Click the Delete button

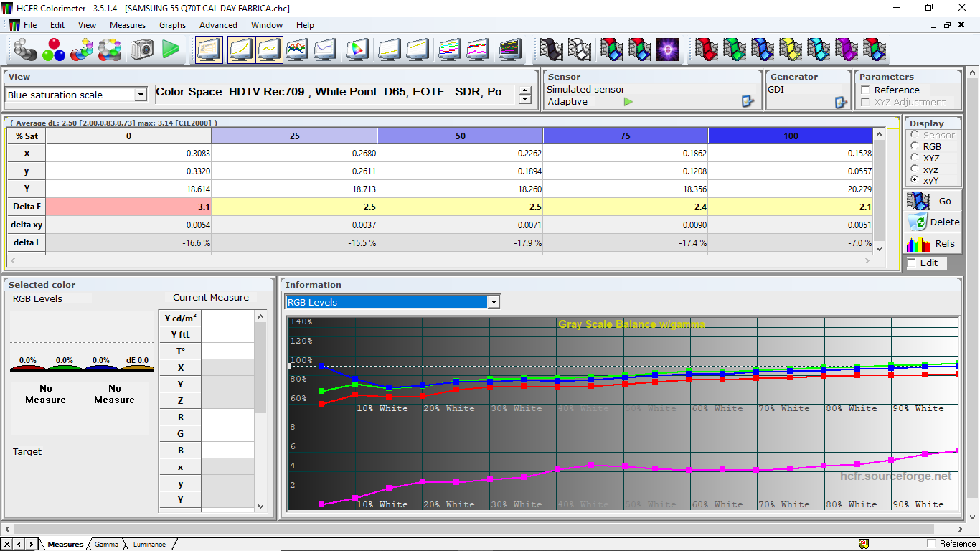point(933,222)
